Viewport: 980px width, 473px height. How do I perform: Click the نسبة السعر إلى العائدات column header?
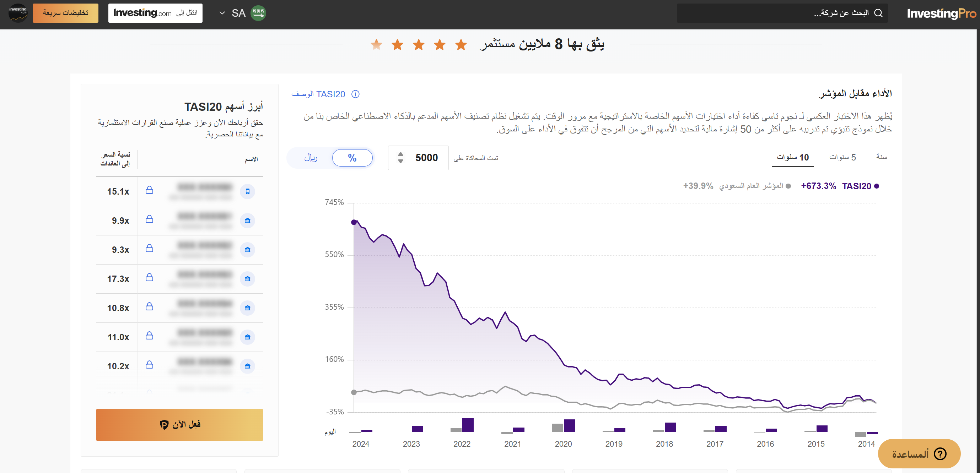pos(115,159)
